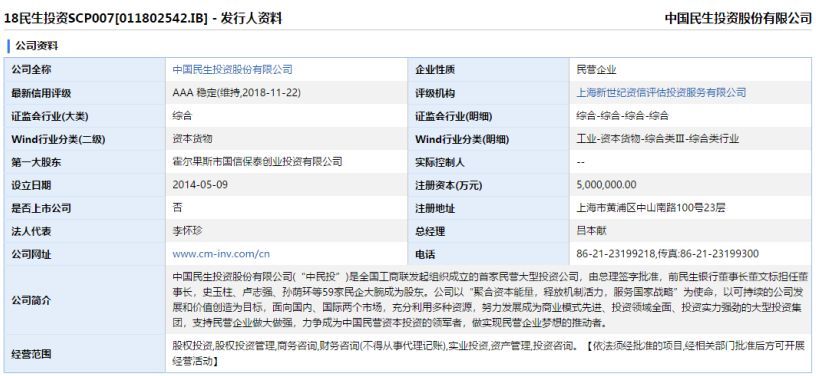
Task: Click the AAA 稳定(维持,2018-11-22) rating value
Action: pyautogui.click(x=236, y=93)
